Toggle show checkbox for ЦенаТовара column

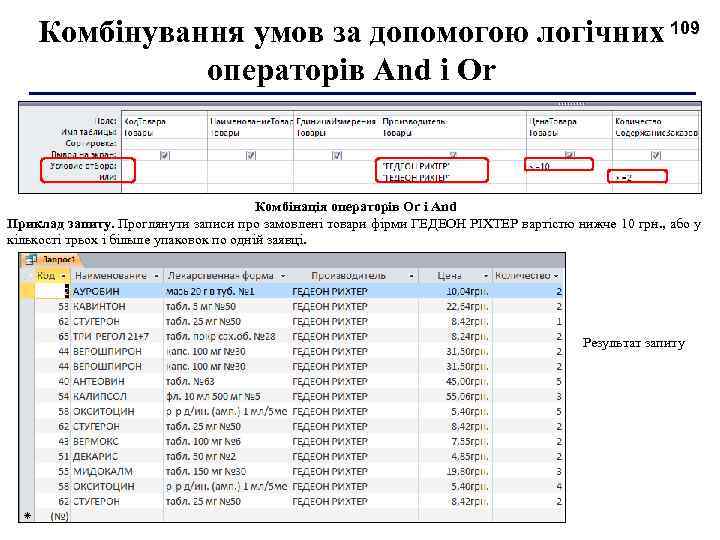[x=570, y=155]
